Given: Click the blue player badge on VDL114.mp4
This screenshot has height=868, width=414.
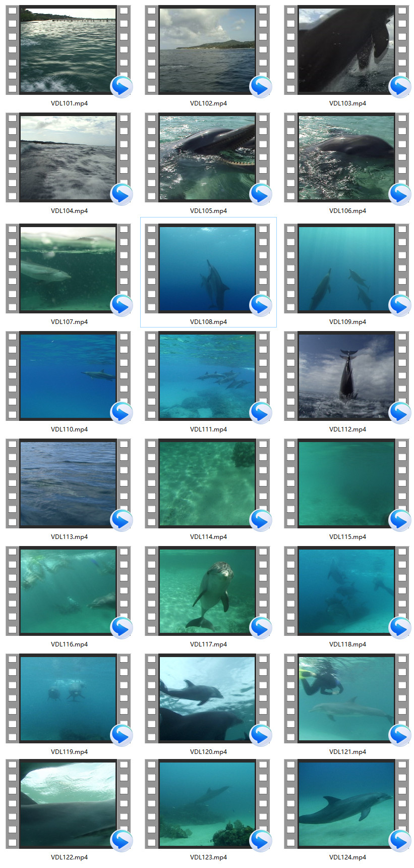Looking at the screenshot, I should pyautogui.click(x=261, y=520).
